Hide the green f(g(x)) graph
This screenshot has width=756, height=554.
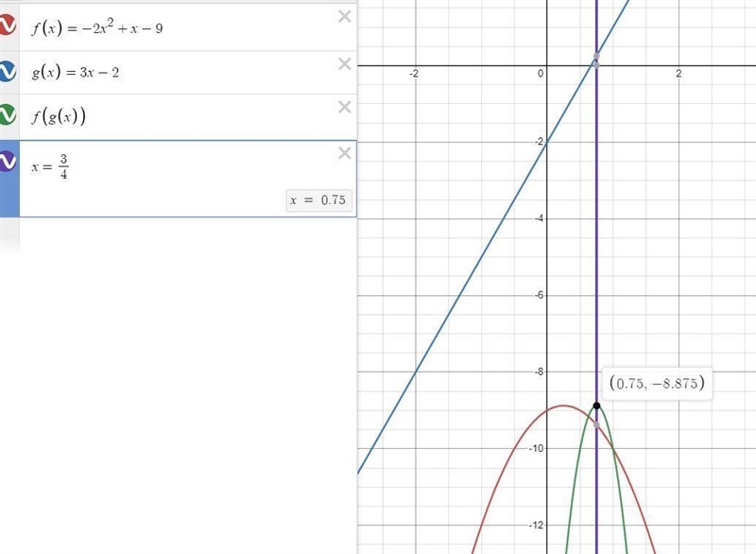(7, 114)
